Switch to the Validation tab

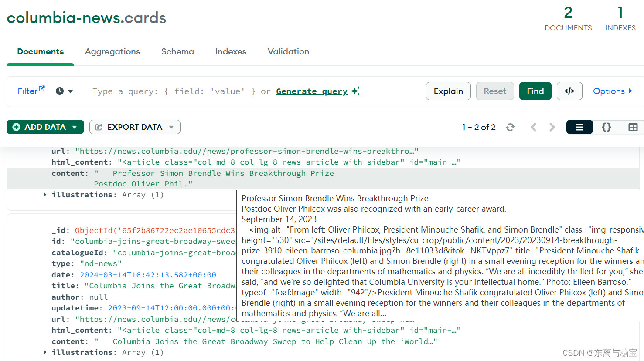tap(288, 52)
